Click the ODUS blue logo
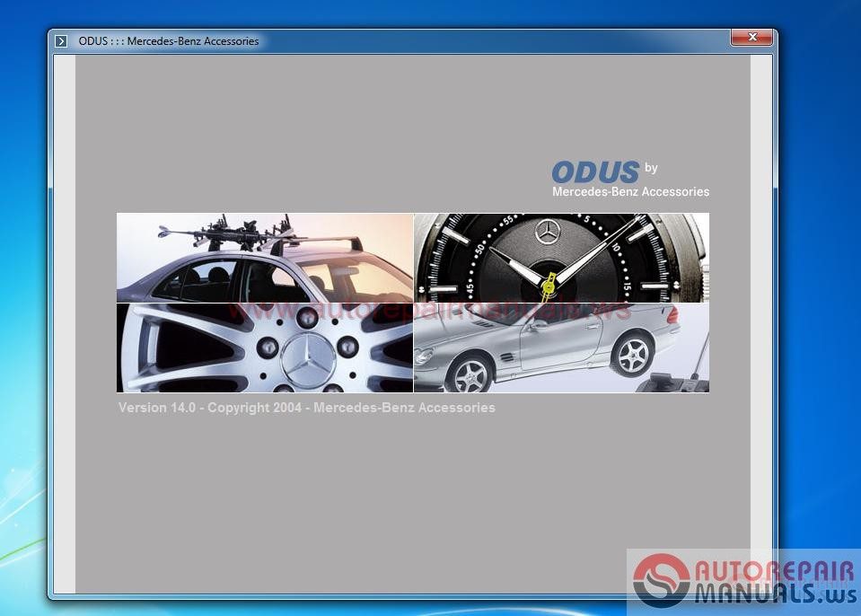 tap(595, 172)
